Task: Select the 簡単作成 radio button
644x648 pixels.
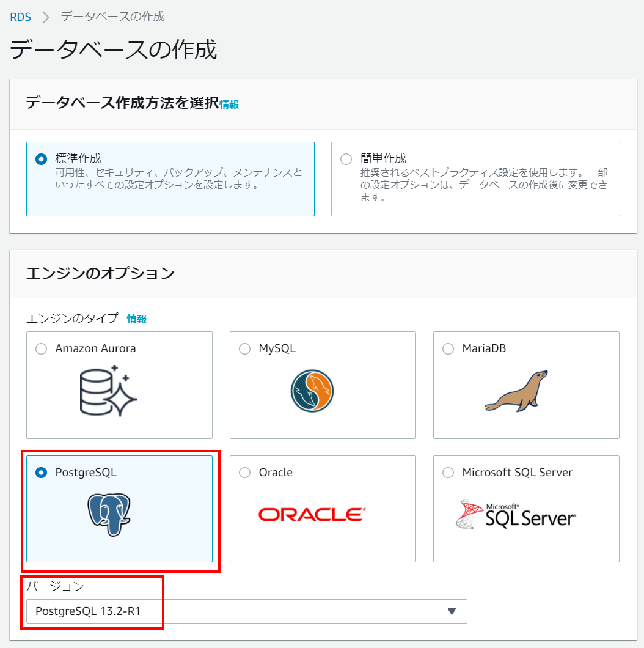Action: (346, 158)
